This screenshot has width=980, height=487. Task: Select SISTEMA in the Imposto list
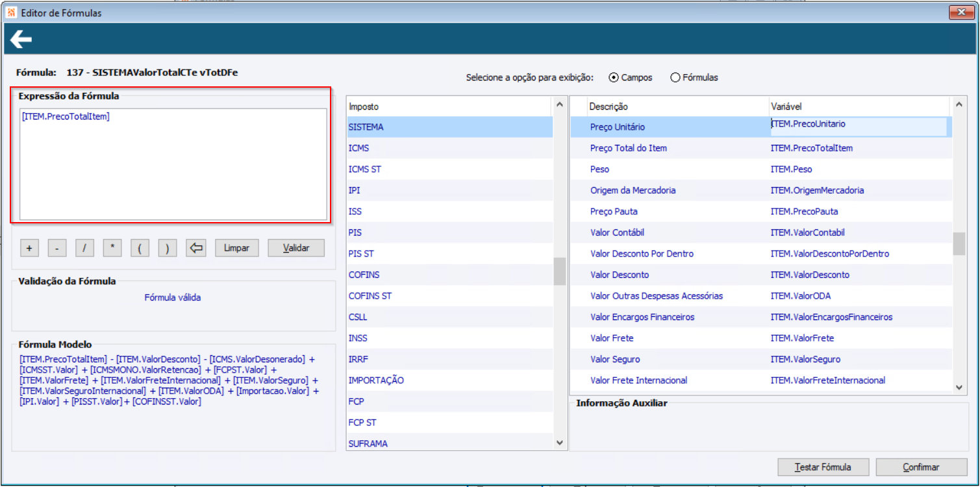click(x=449, y=127)
